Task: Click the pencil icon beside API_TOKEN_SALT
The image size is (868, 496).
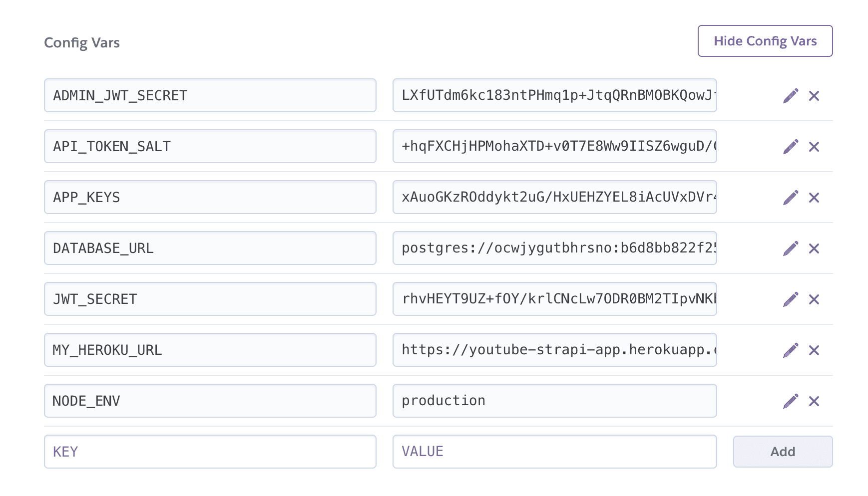Action: click(x=791, y=146)
